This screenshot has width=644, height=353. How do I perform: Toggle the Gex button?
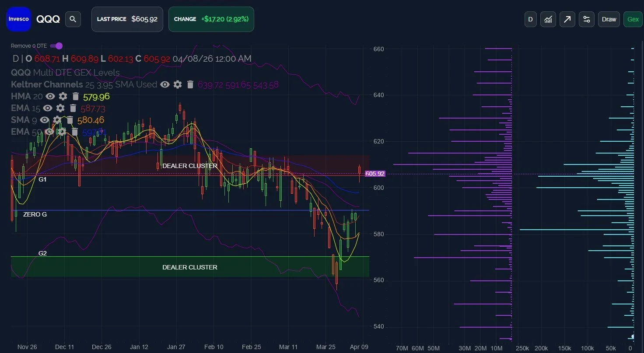coord(633,19)
